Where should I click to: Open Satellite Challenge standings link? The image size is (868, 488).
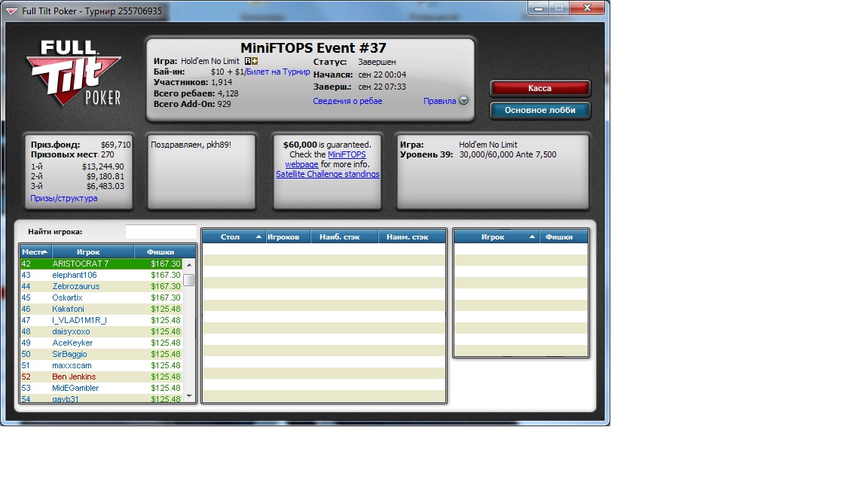[x=327, y=174]
